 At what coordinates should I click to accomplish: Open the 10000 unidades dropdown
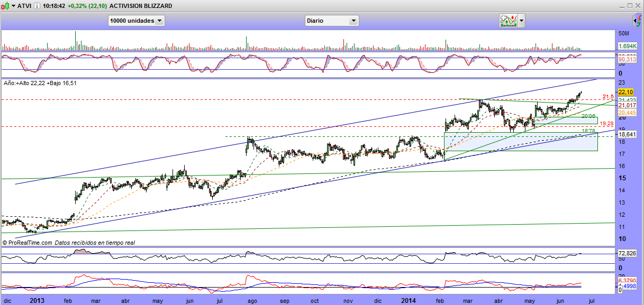point(137,21)
